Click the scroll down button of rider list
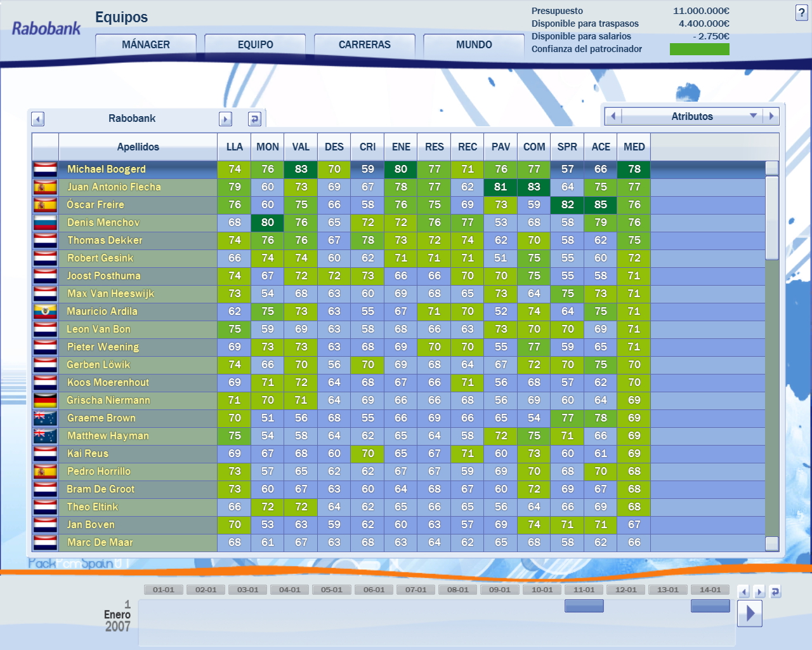The image size is (812, 650). coord(771,543)
